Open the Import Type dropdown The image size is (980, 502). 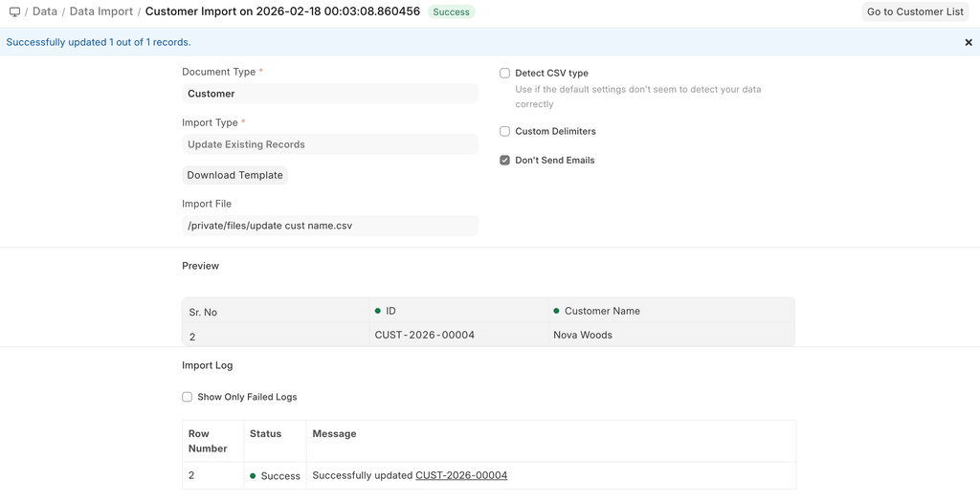pos(329,144)
